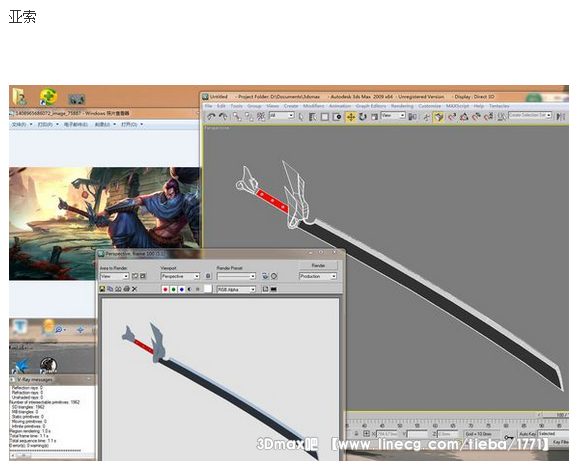Click the Absolute Mode Transform Type-In icon
Viewport: 578px width, 461px height.
pos(366,434)
